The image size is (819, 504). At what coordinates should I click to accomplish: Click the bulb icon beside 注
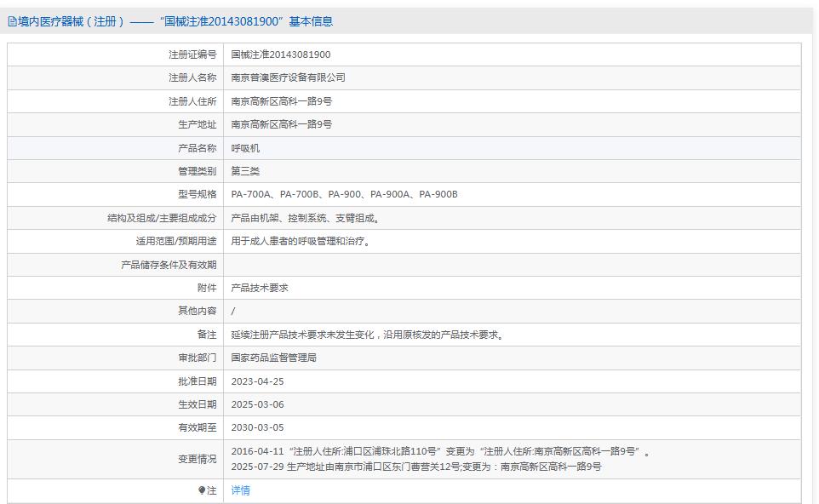pos(202,490)
